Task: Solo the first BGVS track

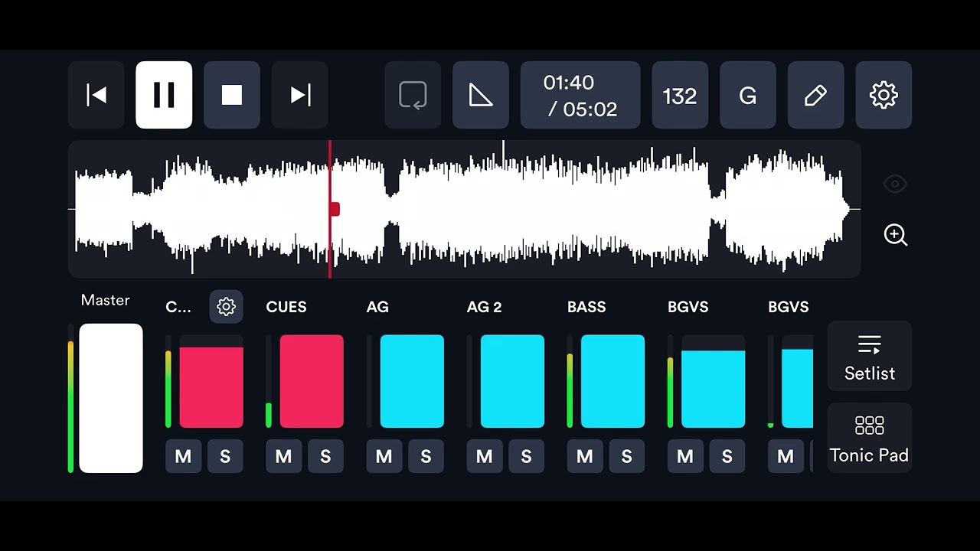Action: (x=727, y=456)
